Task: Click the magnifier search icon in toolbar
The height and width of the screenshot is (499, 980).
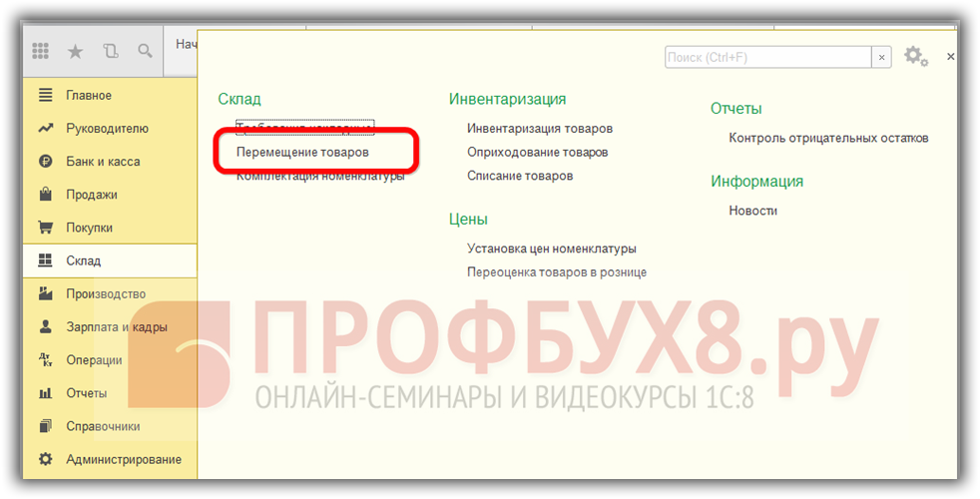Action: tap(145, 51)
